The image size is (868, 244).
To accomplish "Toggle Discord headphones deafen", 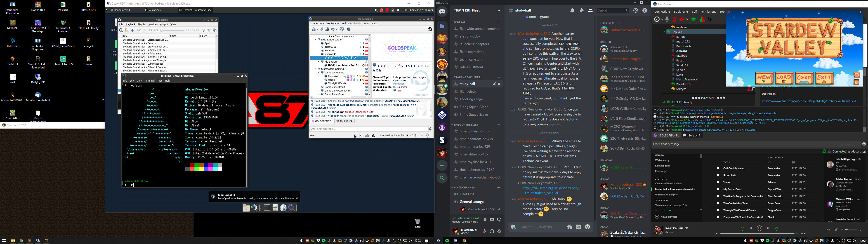I will pos(492,231).
